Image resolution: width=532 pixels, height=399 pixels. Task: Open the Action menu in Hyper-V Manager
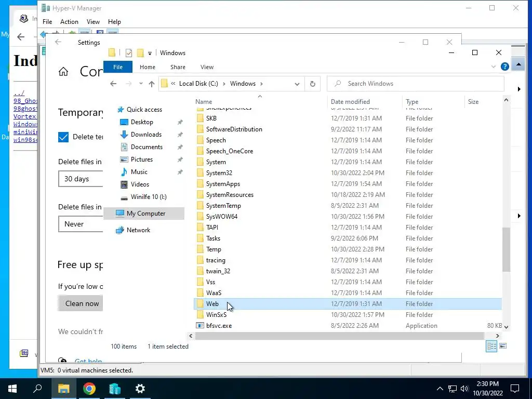[x=69, y=22]
